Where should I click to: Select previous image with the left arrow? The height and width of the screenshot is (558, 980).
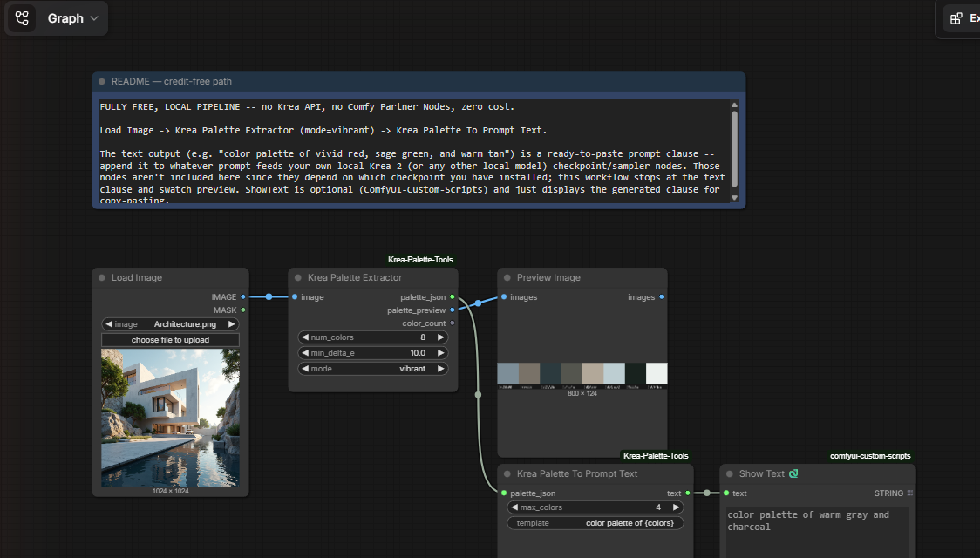pyautogui.click(x=109, y=324)
